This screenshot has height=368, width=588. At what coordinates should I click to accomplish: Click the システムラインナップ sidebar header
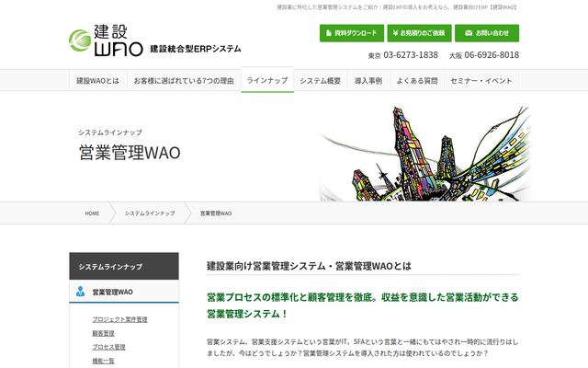[x=124, y=266]
